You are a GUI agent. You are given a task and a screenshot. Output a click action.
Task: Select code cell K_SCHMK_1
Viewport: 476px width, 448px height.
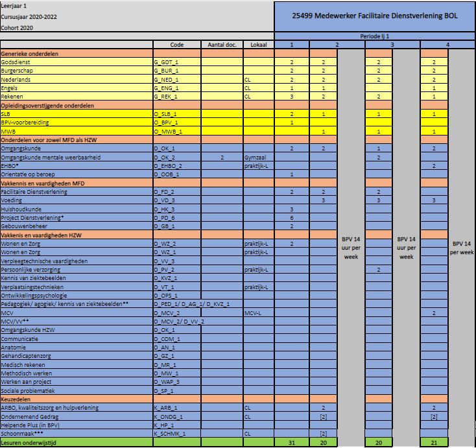point(177,434)
